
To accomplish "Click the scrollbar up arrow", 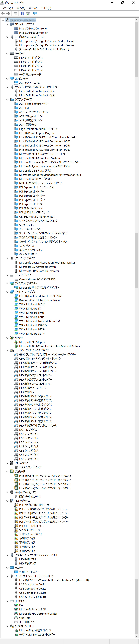I will (x=136, y=20).
